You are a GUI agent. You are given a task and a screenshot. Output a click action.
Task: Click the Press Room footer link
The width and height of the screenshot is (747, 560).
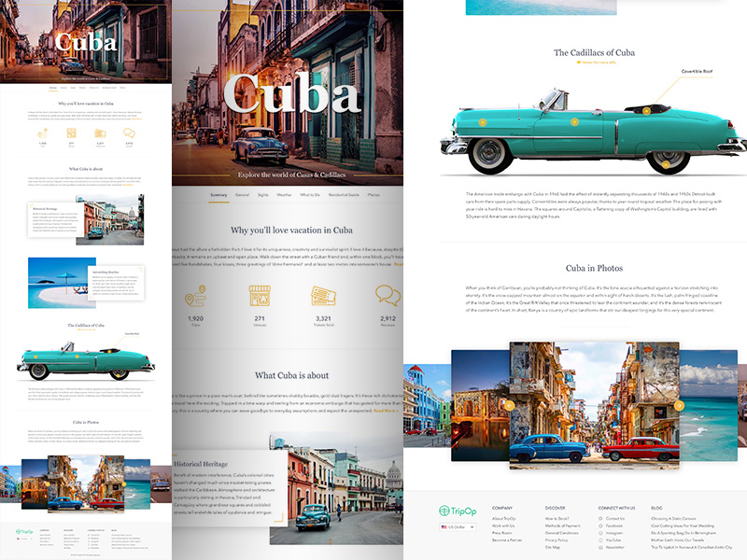501,533
